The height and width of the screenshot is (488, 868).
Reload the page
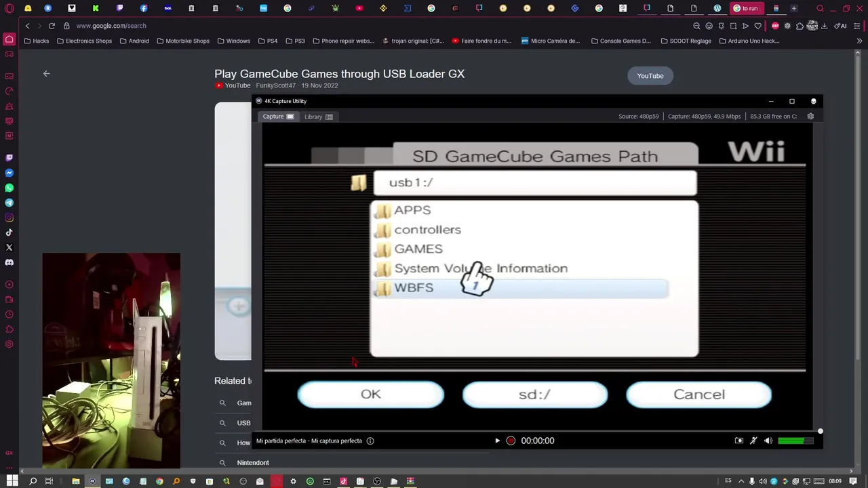52,26
